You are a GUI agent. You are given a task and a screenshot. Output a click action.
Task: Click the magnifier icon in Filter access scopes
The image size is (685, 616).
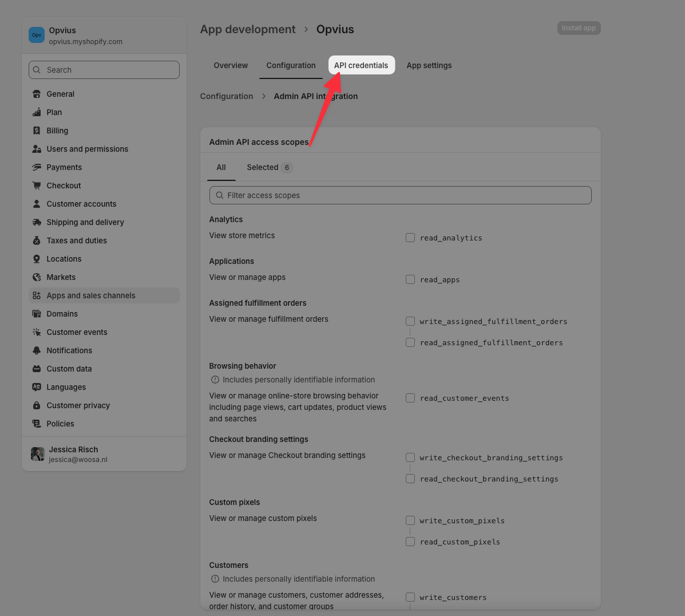click(x=220, y=195)
